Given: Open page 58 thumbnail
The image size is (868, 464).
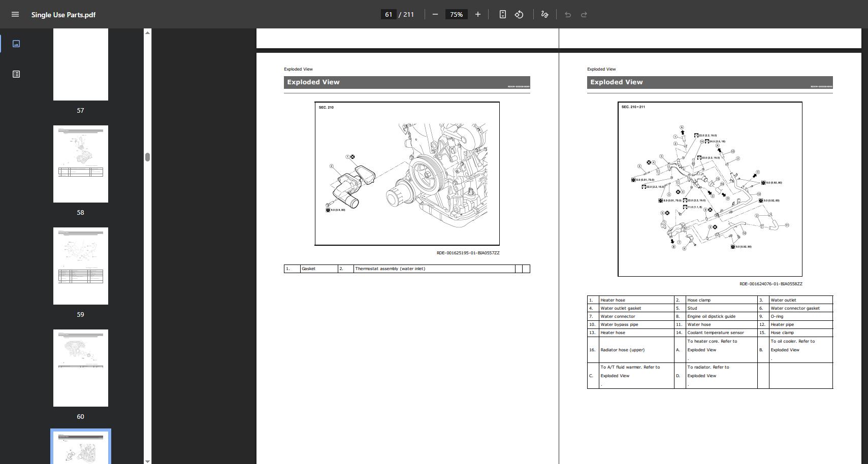Looking at the screenshot, I should pyautogui.click(x=81, y=164).
